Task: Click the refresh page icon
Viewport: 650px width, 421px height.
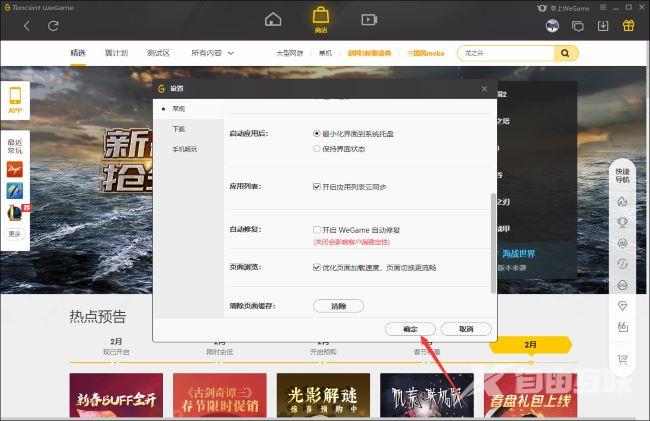Action: pos(53,26)
